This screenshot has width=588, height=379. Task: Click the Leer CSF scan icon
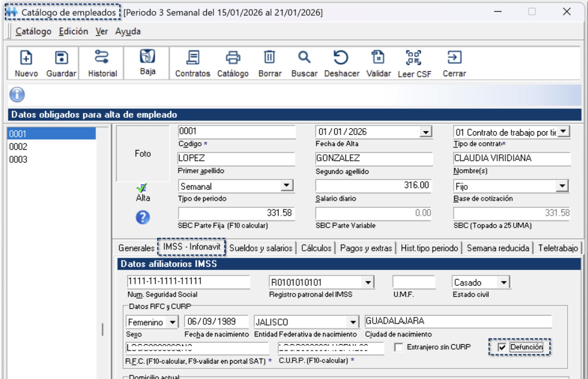(414, 58)
